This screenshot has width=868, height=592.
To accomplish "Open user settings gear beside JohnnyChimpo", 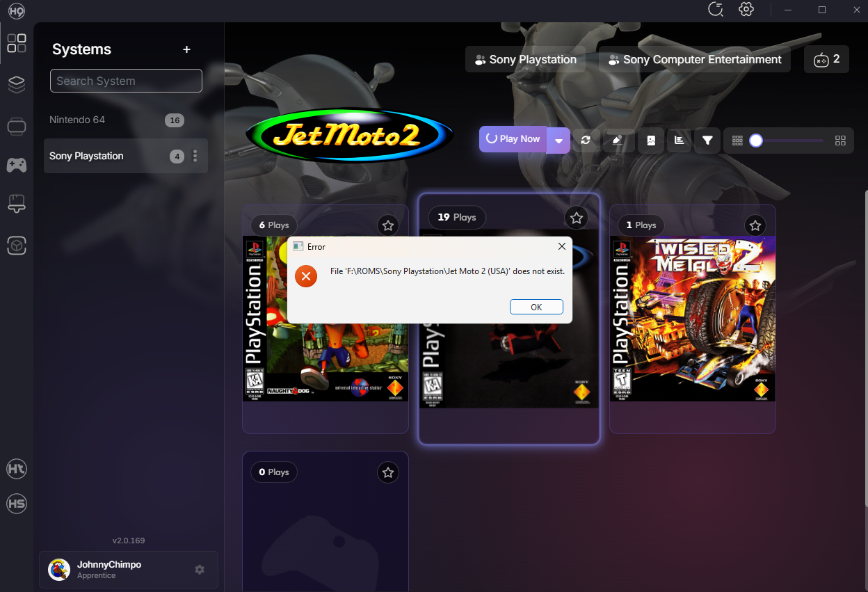I will pyautogui.click(x=200, y=570).
